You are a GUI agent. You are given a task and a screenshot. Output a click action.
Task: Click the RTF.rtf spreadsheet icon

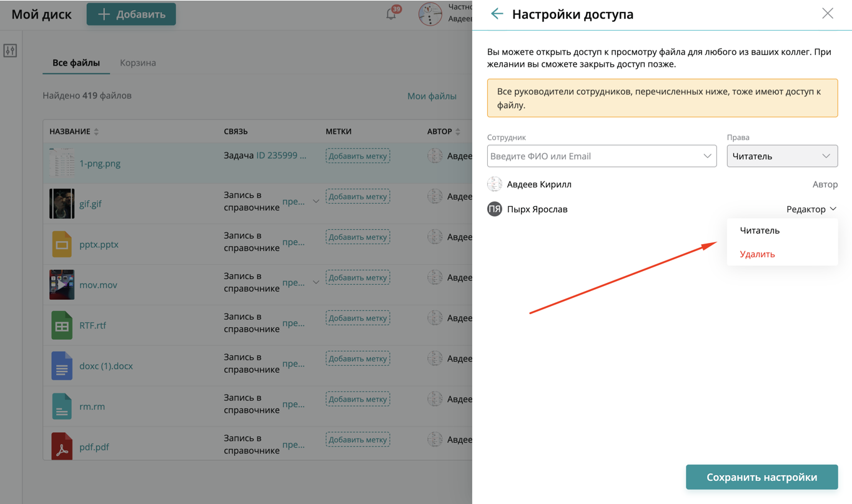click(62, 325)
